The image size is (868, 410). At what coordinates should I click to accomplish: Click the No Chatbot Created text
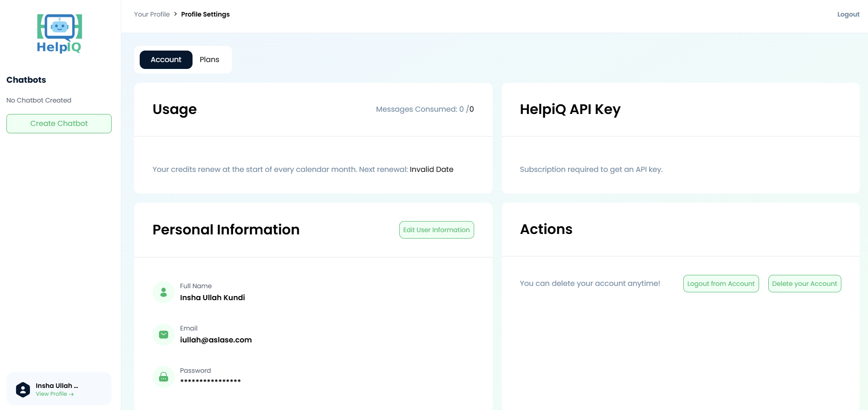pos(39,100)
